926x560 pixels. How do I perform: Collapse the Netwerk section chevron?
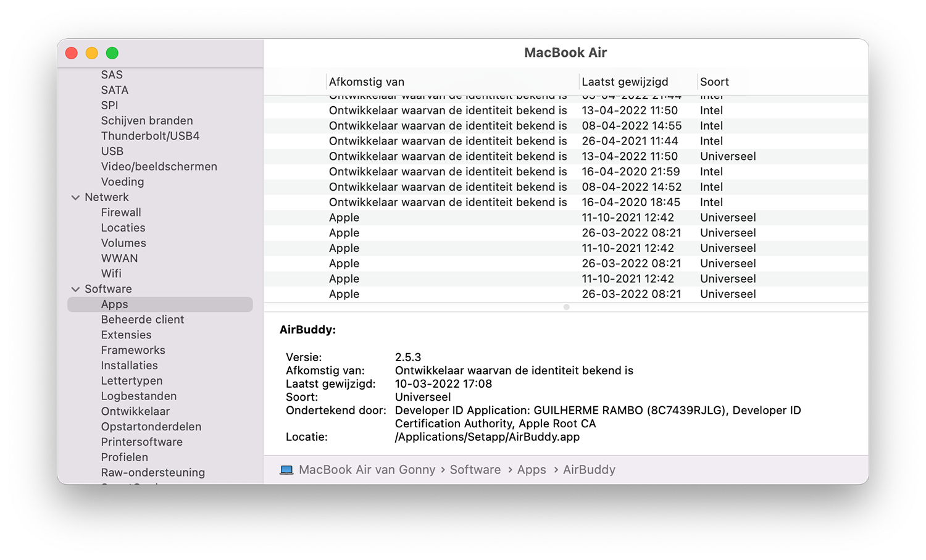click(x=75, y=198)
